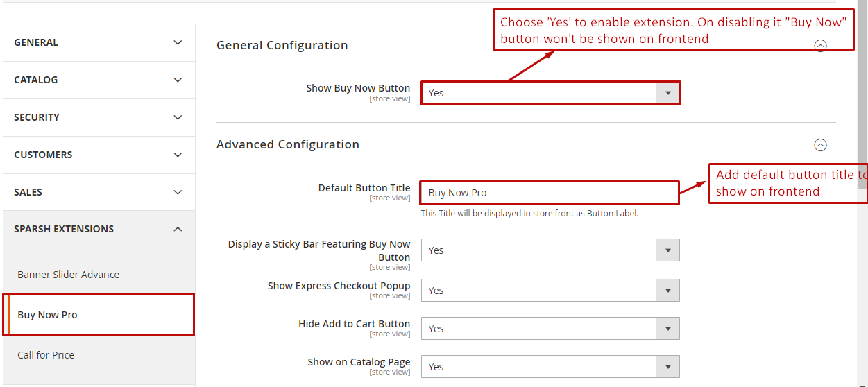Expand the CUSTOMERS sidebar section
This screenshot has width=868, height=387.
click(99, 155)
